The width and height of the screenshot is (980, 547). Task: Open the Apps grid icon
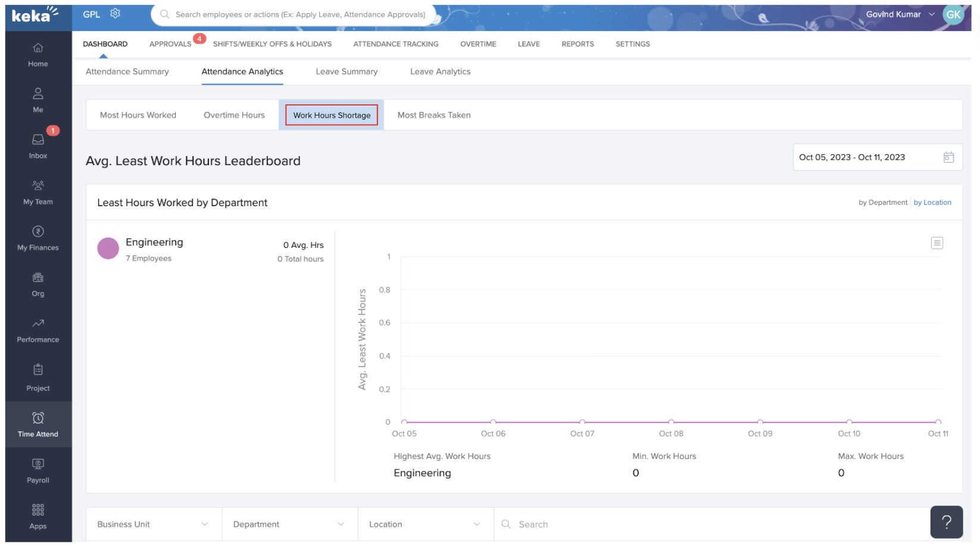point(38,516)
